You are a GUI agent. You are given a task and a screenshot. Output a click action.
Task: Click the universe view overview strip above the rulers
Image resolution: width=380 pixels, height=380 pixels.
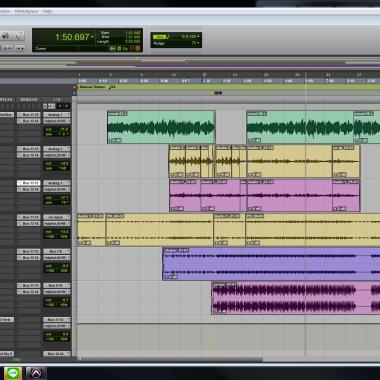(x=190, y=63)
